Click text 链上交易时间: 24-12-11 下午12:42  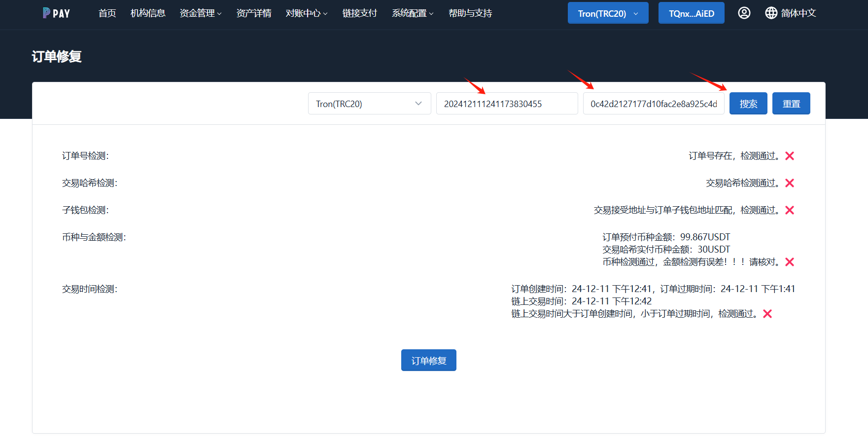(x=582, y=301)
